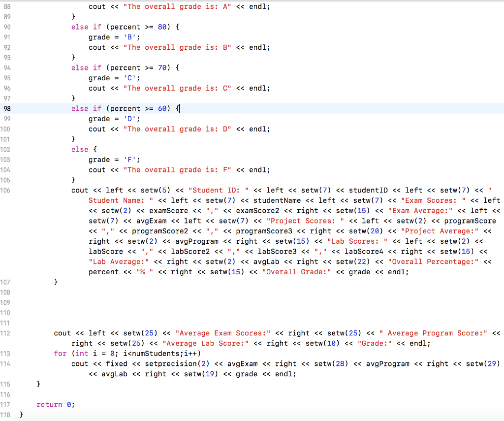This screenshot has height=421, width=504.
Task: Click the string "The overall grade is: D"
Action: pos(177,129)
